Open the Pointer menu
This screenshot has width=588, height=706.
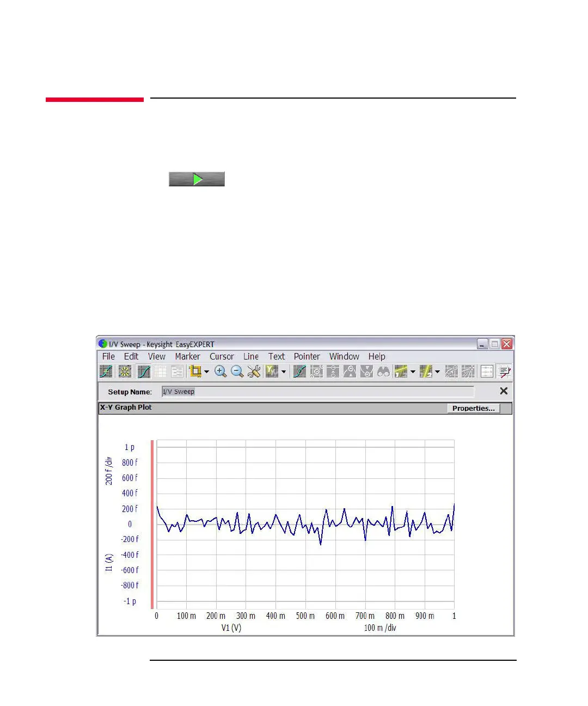pyautogui.click(x=307, y=356)
